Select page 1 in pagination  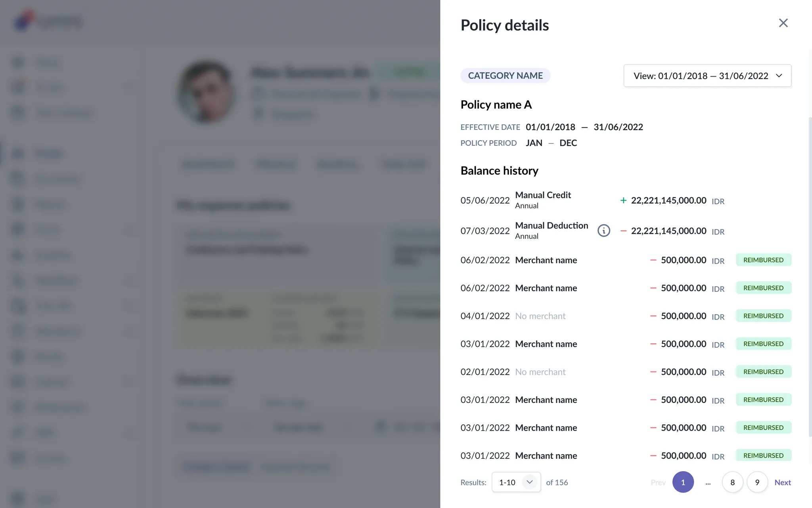click(683, 482)
